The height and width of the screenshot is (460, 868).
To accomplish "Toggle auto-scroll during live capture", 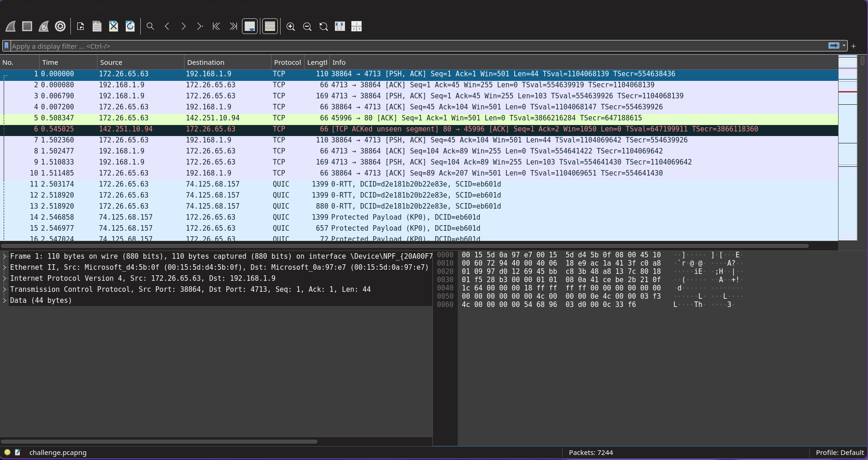I will click(250, 27).
